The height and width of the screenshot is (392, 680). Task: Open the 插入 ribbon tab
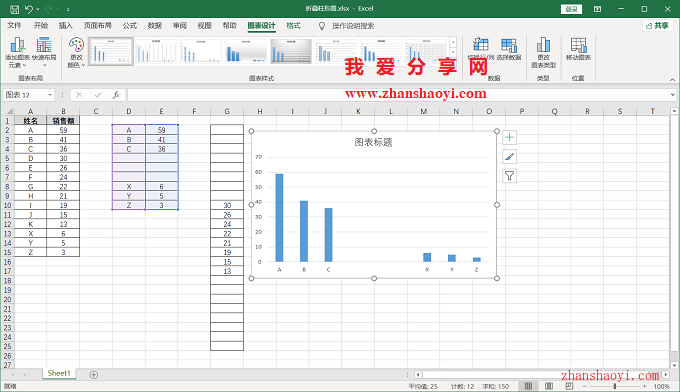click(65, 26)
